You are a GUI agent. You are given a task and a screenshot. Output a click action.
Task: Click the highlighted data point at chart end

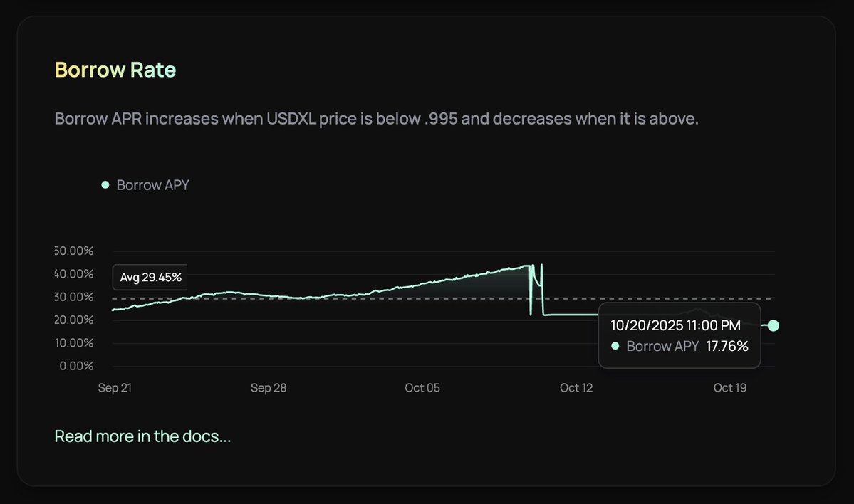click(774, 325)
